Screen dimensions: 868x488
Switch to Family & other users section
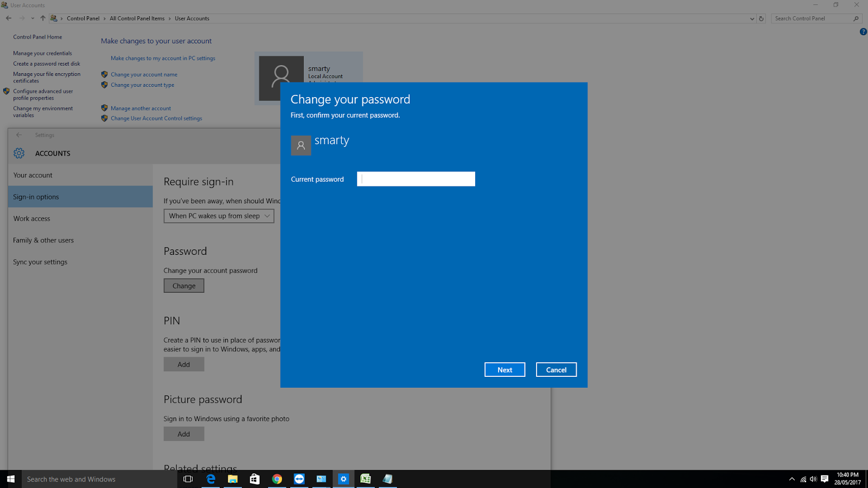tap(43, 240)
